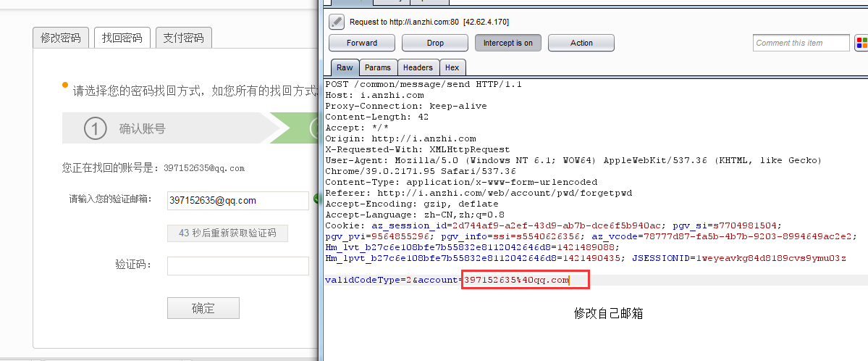Click the Referer header line
This screenshot has width=868, height=361.
(479, 193)
